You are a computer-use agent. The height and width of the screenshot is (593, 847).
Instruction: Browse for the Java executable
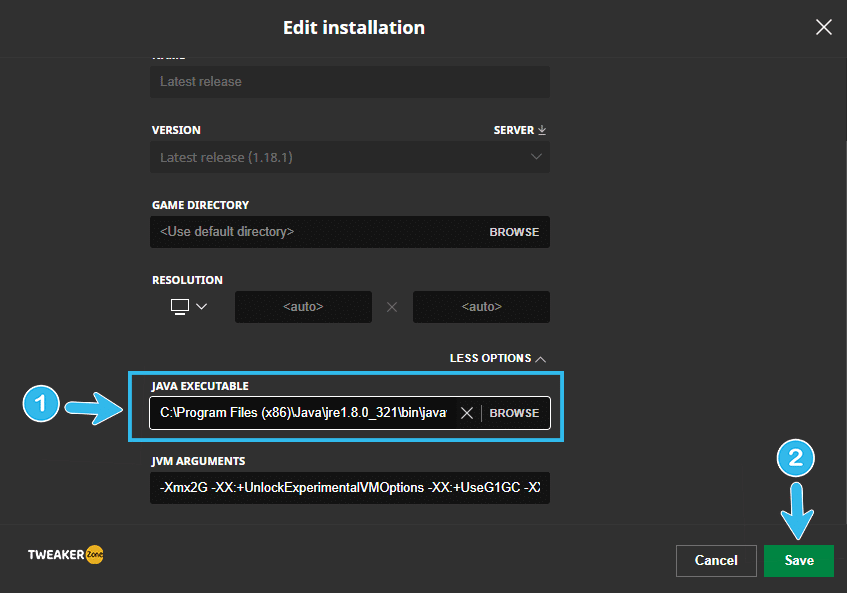(x=514, y=413)
